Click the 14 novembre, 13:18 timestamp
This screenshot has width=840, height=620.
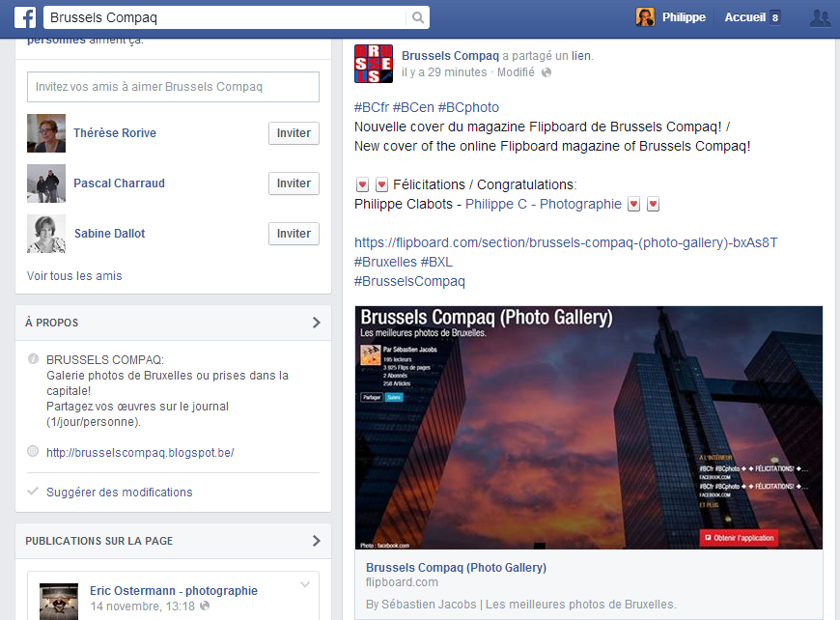(x=143, y=606)
